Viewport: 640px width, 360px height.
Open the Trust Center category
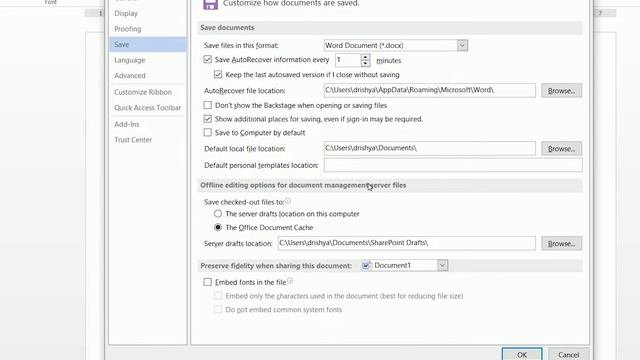pyautogui.click(x=133, y=140)
